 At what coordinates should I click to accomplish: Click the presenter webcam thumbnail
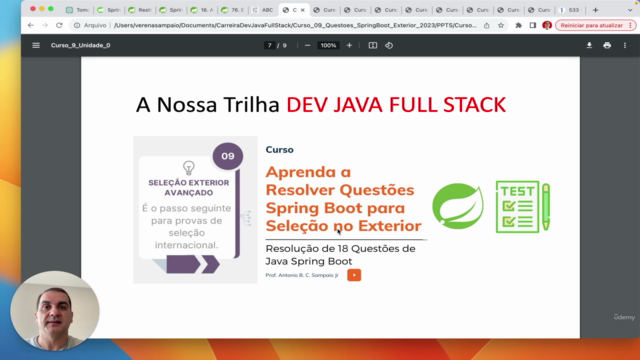point(55,311)
